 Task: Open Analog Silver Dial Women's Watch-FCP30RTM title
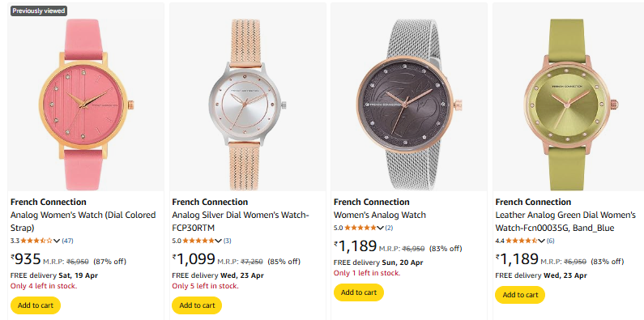(x=241, y=221)
